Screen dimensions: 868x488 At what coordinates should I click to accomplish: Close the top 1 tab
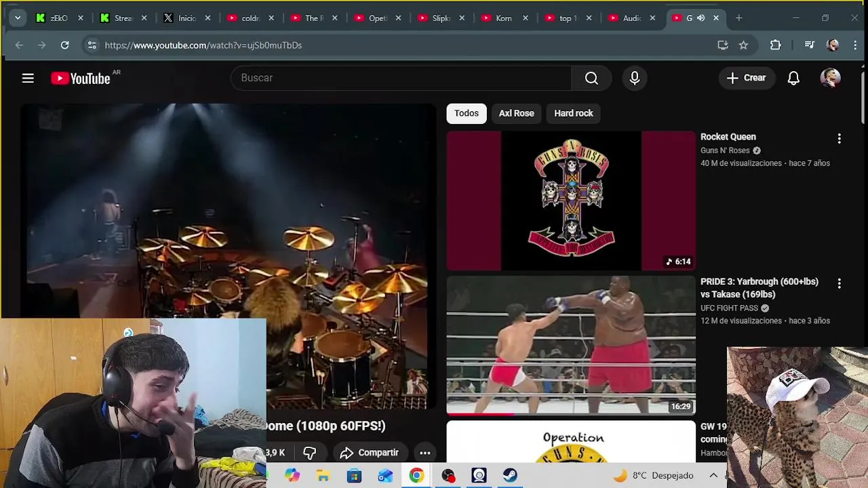point(589,18)
